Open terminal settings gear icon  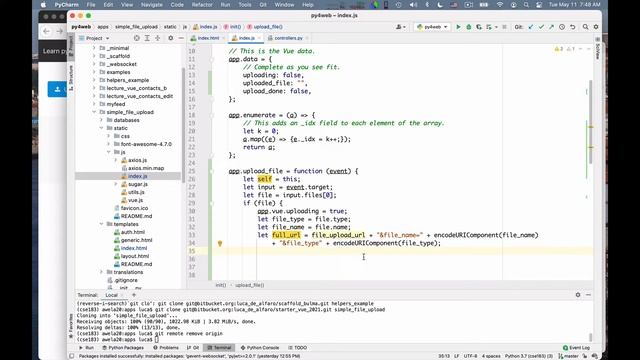coord(578,295)
